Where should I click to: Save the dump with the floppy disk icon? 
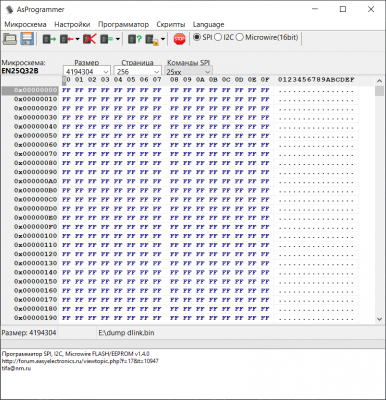click(x=27, y=39)
